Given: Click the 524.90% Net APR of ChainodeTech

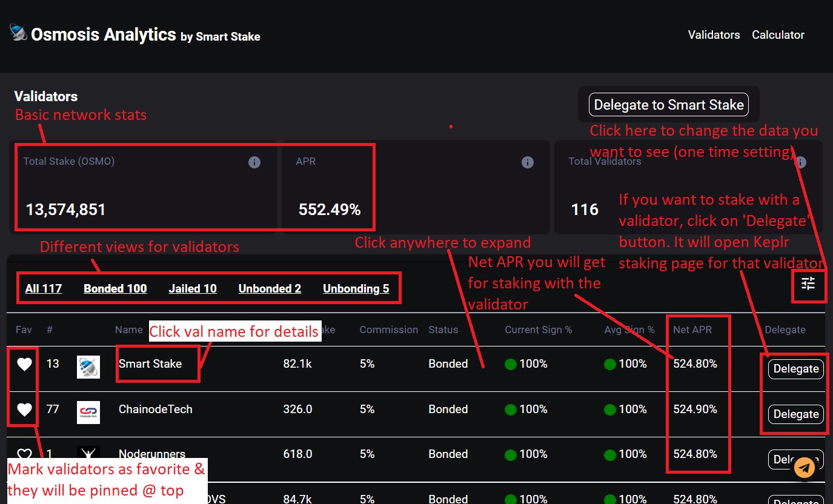Looking at the screenshot, I should 695,409.
